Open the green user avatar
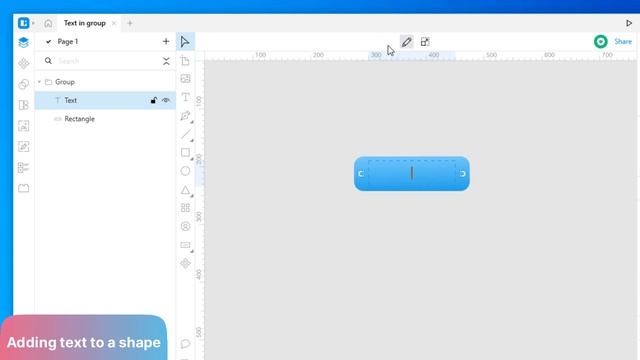This screenshot has height=360, width=640. click(600, 42)
